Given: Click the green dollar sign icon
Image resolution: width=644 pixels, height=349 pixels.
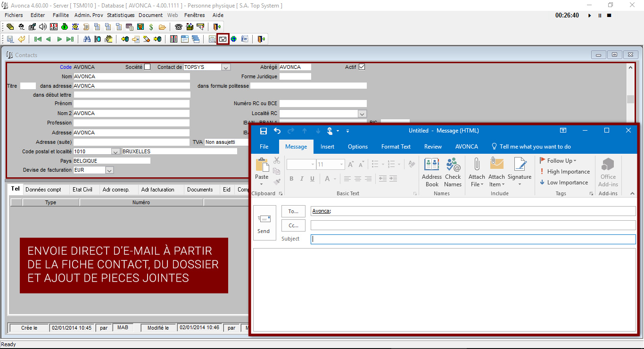Looking at the screenshot, I should [151, 27].
